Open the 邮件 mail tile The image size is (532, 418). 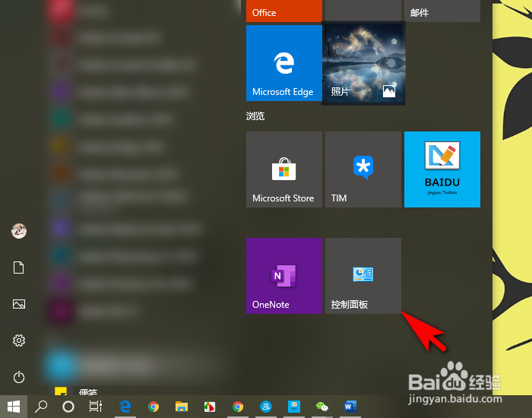(442, 11)
